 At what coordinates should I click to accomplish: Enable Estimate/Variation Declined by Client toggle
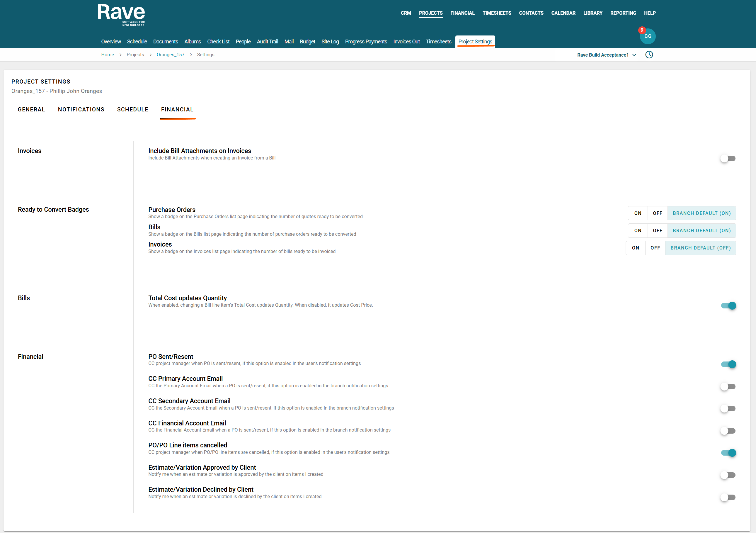tap(728, 498)
